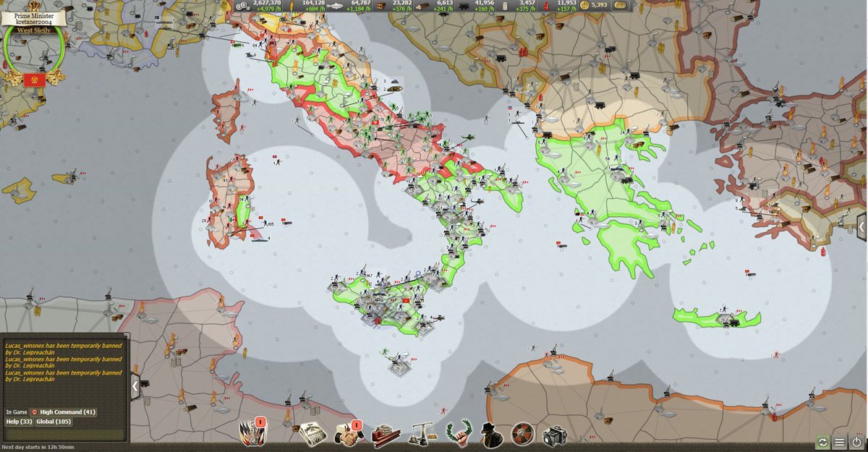868x452 pixels.
Task: Click the chat message input field
Action: 65,434
